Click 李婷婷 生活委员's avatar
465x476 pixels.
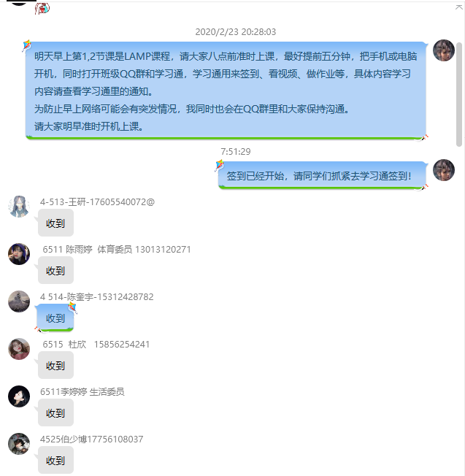point(19,396)
